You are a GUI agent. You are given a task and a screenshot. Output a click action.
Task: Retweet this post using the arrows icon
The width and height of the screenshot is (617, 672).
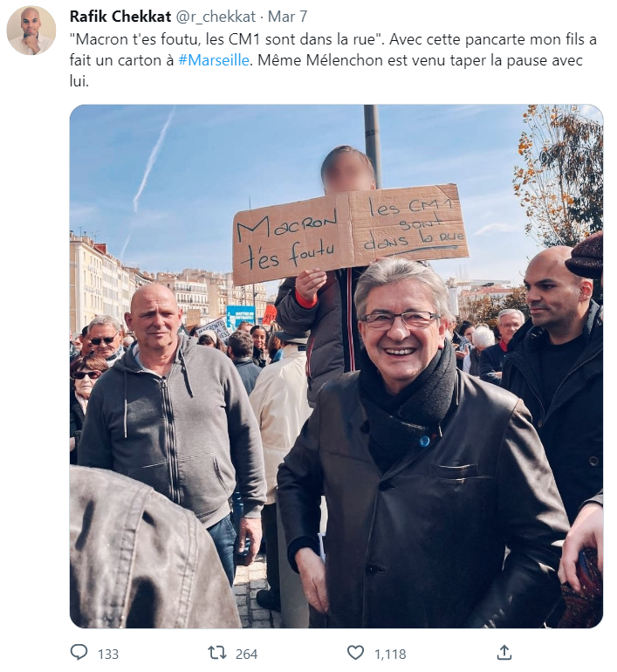point(216,653)
